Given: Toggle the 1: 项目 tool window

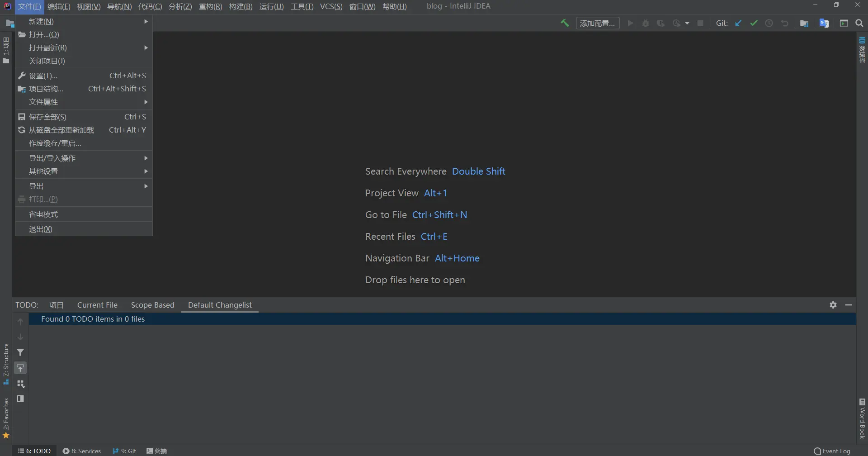Looking at the screenshot, I should pyautogui.click(x=6, y=50).
